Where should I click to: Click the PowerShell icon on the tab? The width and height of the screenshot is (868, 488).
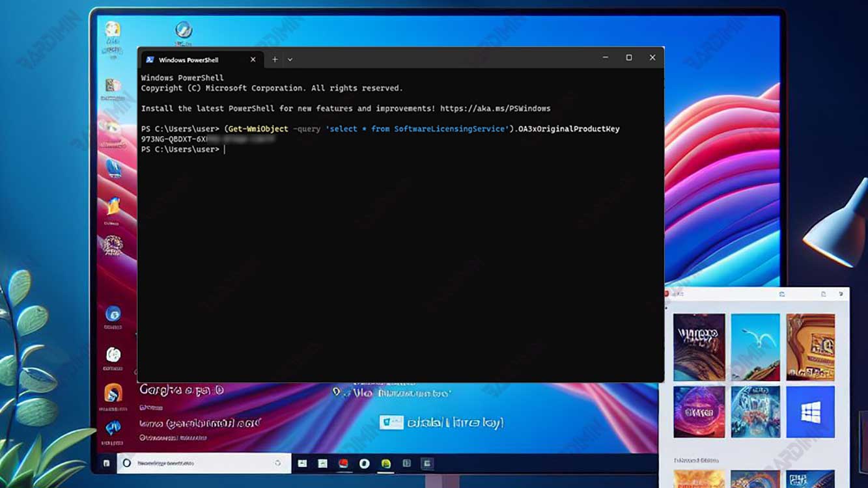click(x=150, y=59)
